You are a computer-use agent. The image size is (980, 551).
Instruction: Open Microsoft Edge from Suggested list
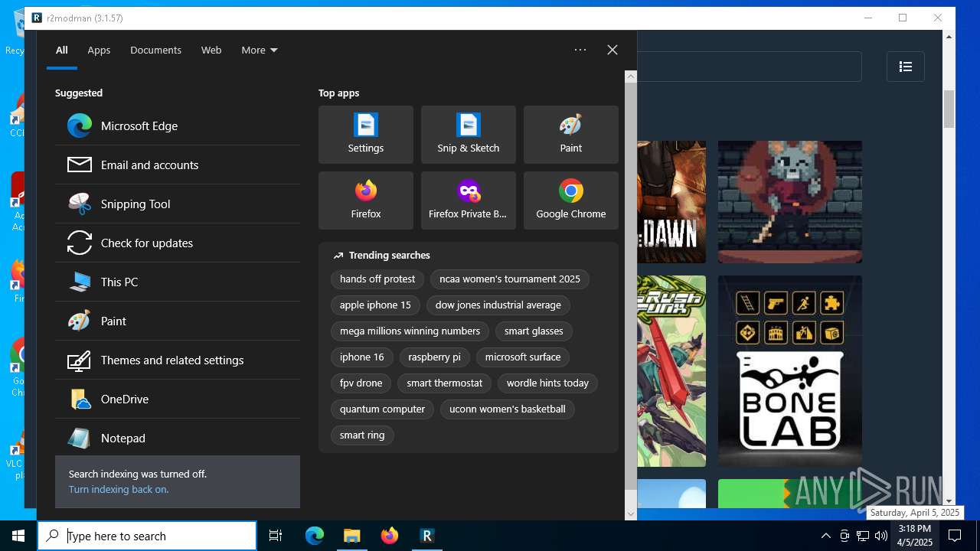[178, 126]
